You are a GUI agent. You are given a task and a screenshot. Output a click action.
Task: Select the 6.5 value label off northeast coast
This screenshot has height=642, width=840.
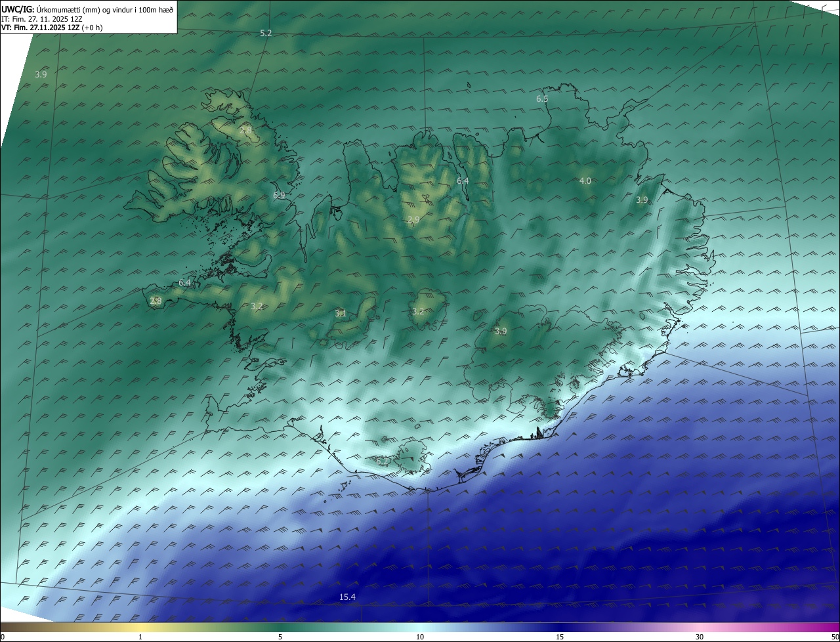542,99
